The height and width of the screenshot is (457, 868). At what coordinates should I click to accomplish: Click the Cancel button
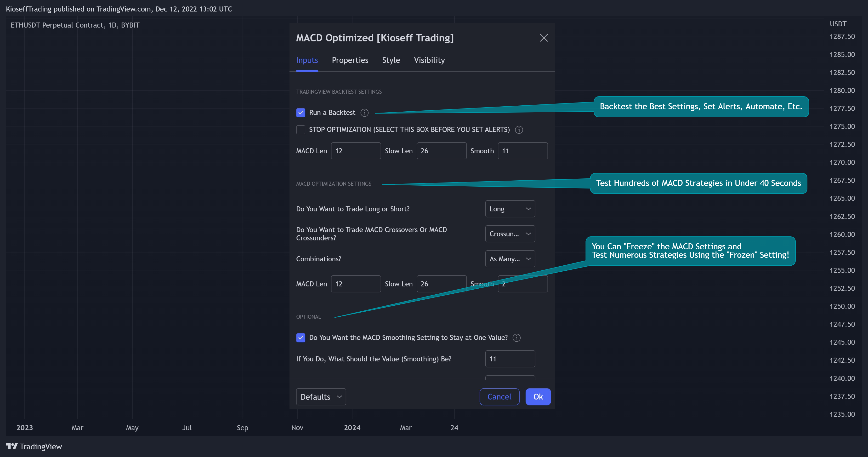pos(499,397)
